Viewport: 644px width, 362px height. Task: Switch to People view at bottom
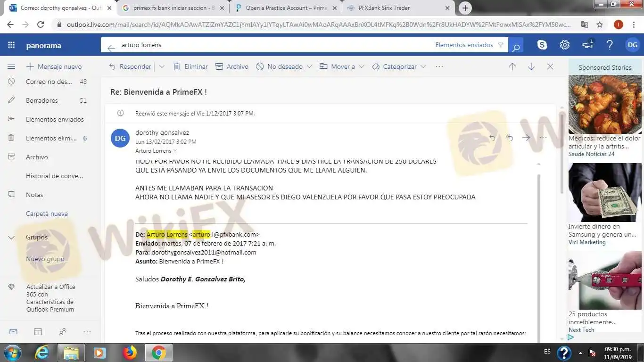pos(63,332)
